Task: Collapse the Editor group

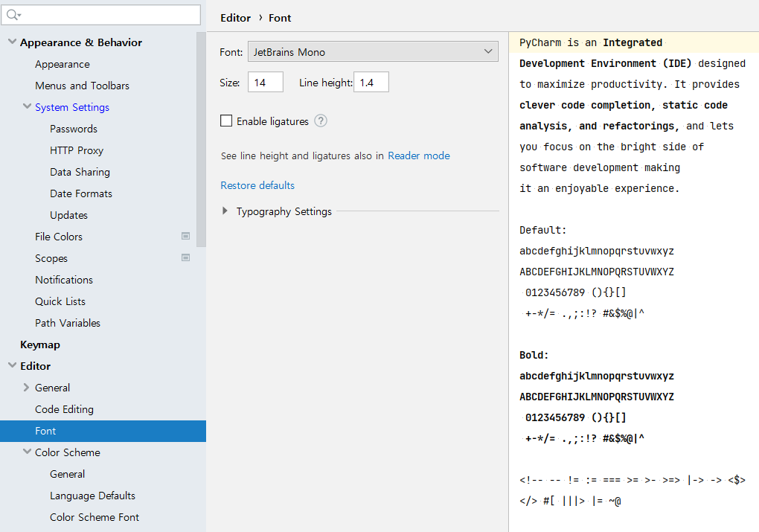Action: click(x=13, y=365)
